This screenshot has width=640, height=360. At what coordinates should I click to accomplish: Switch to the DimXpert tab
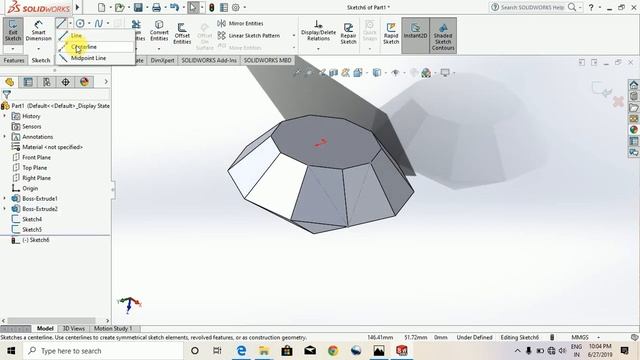[162, 60]
